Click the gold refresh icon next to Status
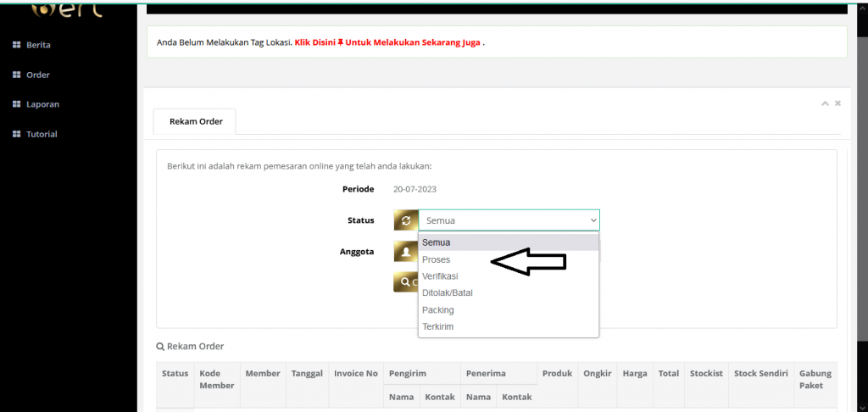868x412 pixels. click(x=405, y=220)
